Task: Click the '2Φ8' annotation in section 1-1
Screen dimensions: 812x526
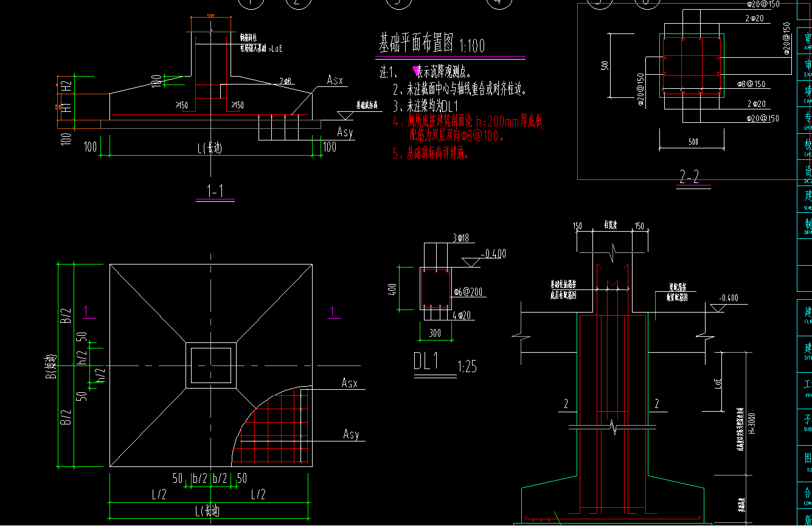Action: 286,81
